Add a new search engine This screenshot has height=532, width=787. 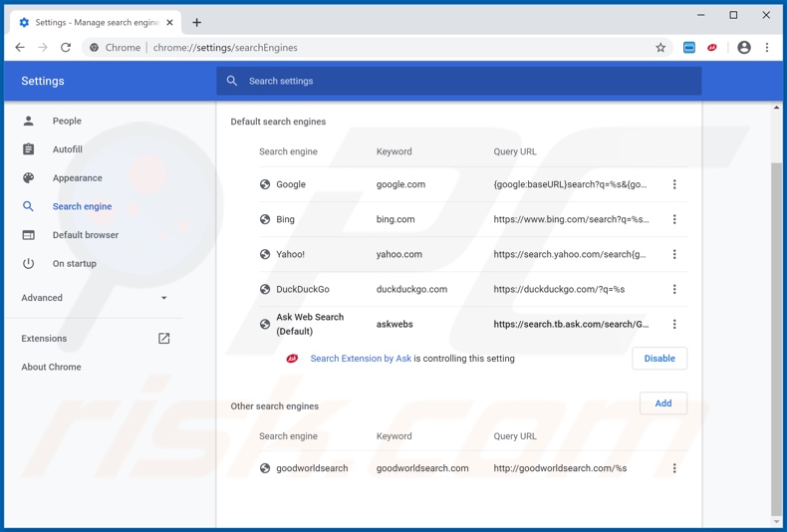coord(662,403)
